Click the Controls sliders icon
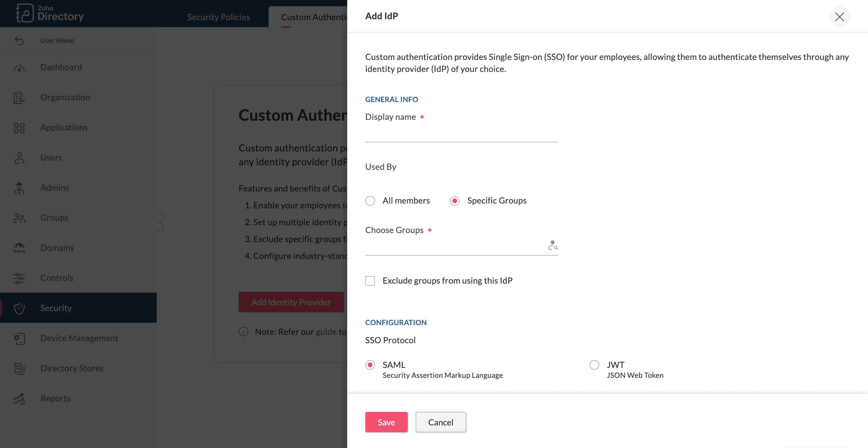 (x=19, y=278)
